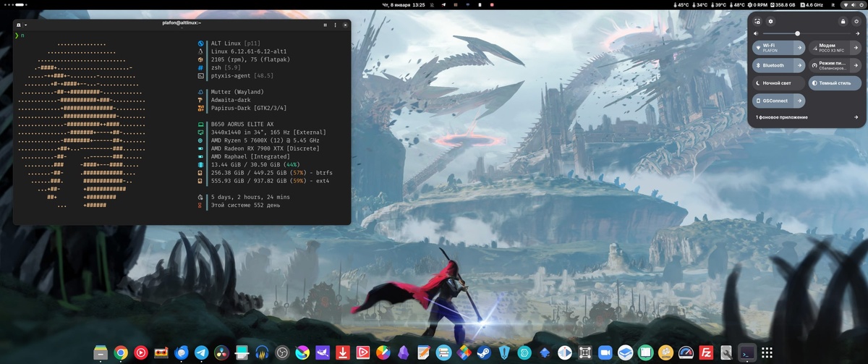This screenshot has width=868, height=364.
Task: Disable Темный стиль dark style
Action: 834,83
